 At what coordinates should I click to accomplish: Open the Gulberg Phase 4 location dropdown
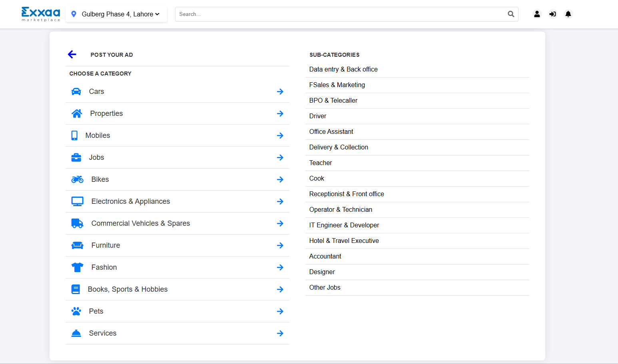click(x=116, y=14)
